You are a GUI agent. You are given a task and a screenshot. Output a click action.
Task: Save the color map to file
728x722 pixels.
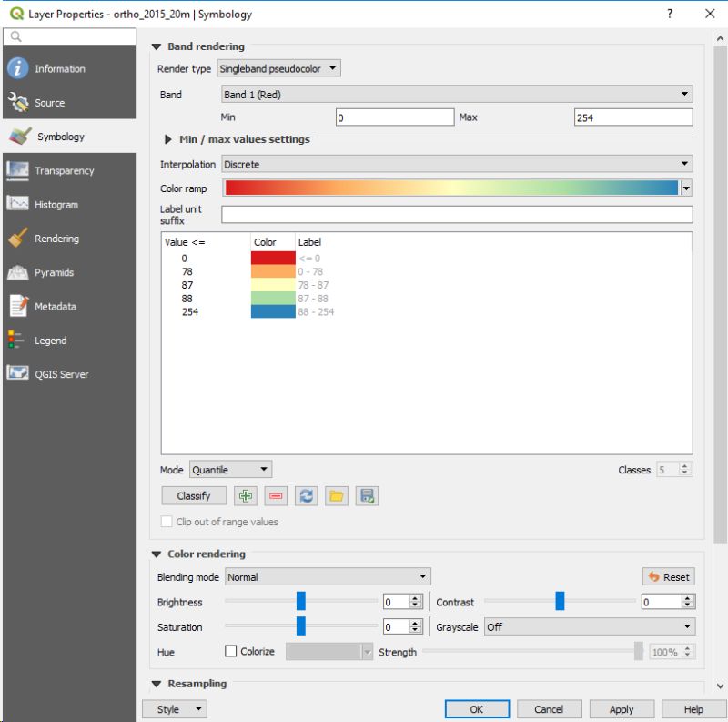click(x=367, y=495)
